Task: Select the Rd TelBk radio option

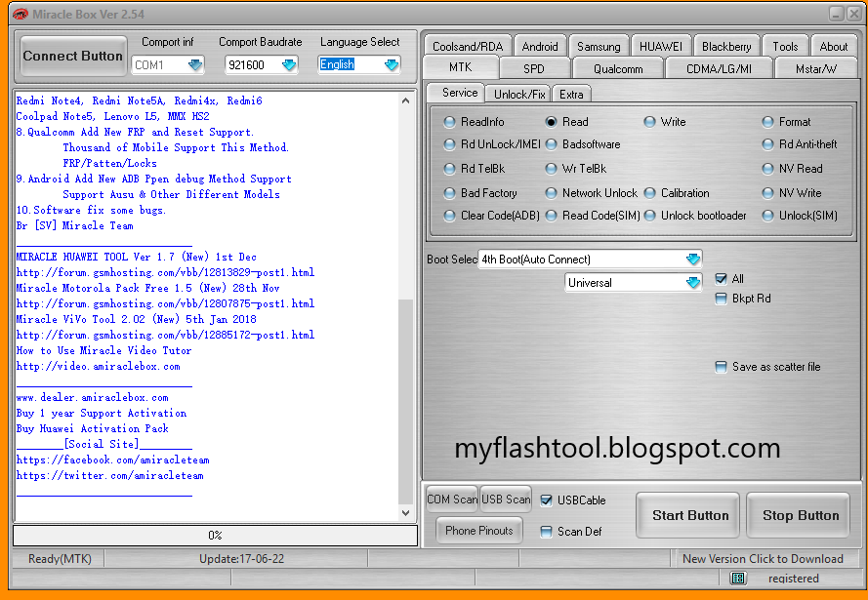Action: [x=475, y=169]
